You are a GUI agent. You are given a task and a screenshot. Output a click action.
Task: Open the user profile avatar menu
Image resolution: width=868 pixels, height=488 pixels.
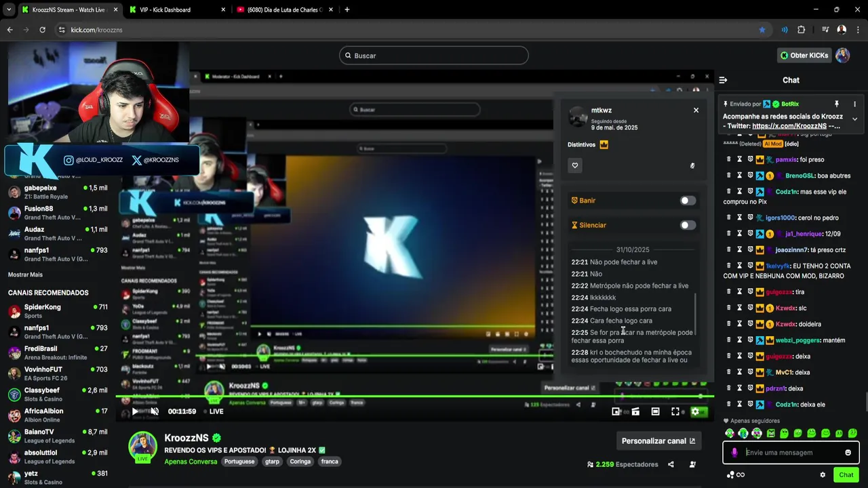[842, 56]
